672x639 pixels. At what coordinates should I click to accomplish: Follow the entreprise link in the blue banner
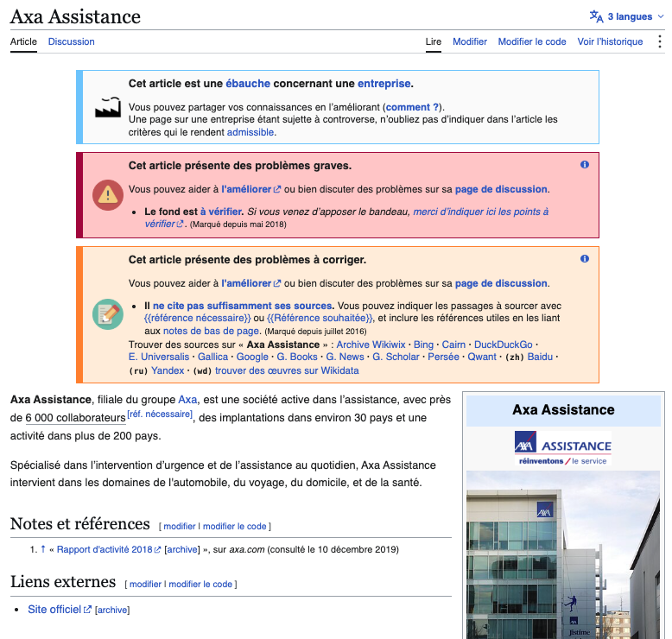384,84
